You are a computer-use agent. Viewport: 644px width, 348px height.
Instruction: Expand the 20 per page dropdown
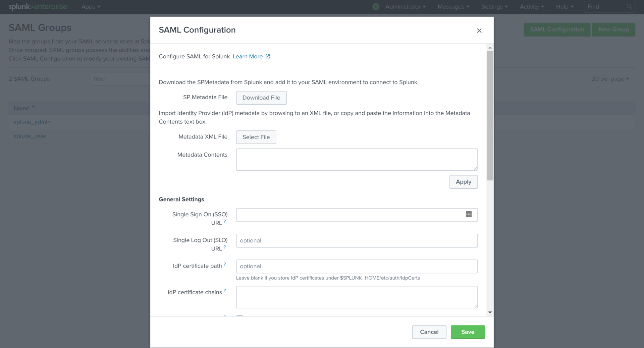pyautogui.click(x=610, y=79)
